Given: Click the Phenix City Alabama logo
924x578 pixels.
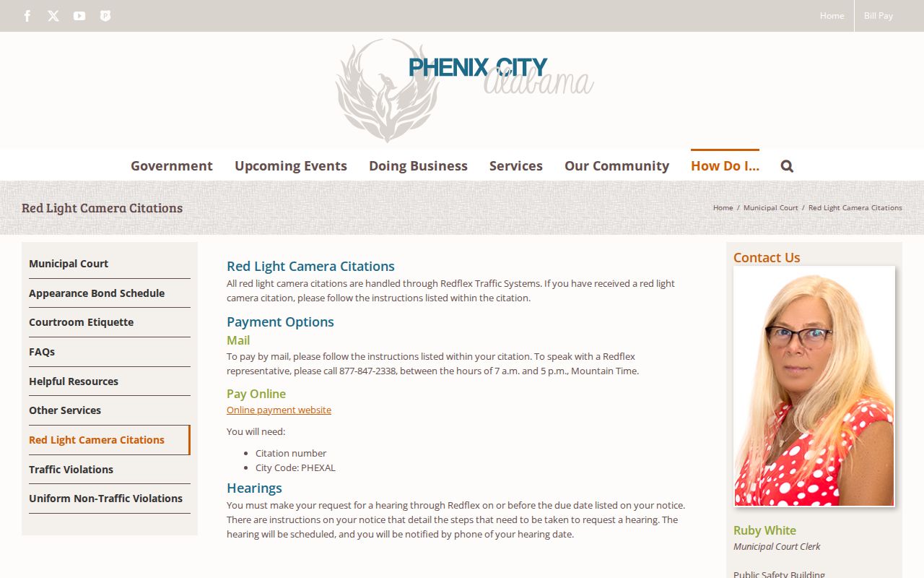Looking at the screenshot, I should tap(464, 90).
